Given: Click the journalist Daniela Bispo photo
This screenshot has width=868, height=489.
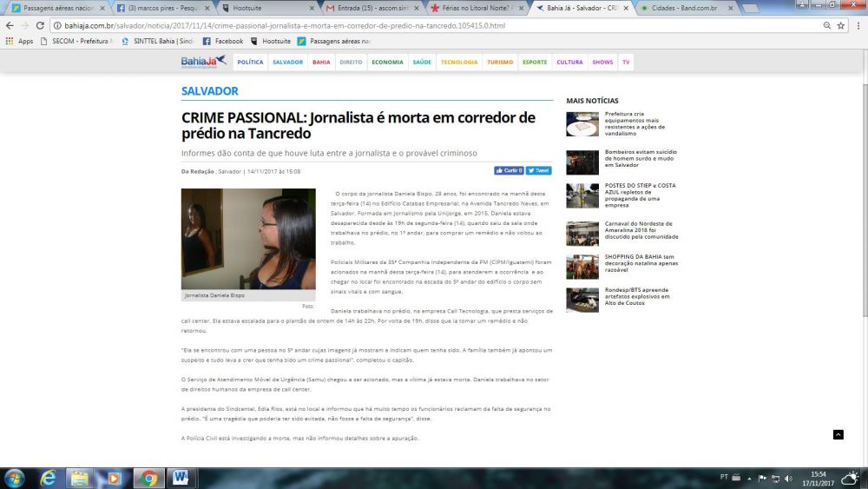Looking at the screenshot, I should pyautogui.click(x=248, y=238).
